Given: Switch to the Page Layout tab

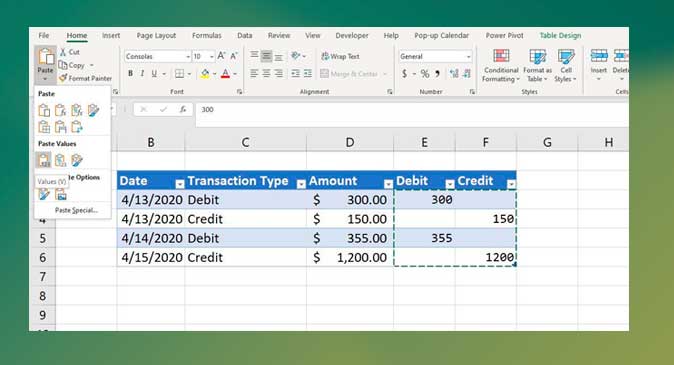Looking at the screenshot, I should 156,35.
